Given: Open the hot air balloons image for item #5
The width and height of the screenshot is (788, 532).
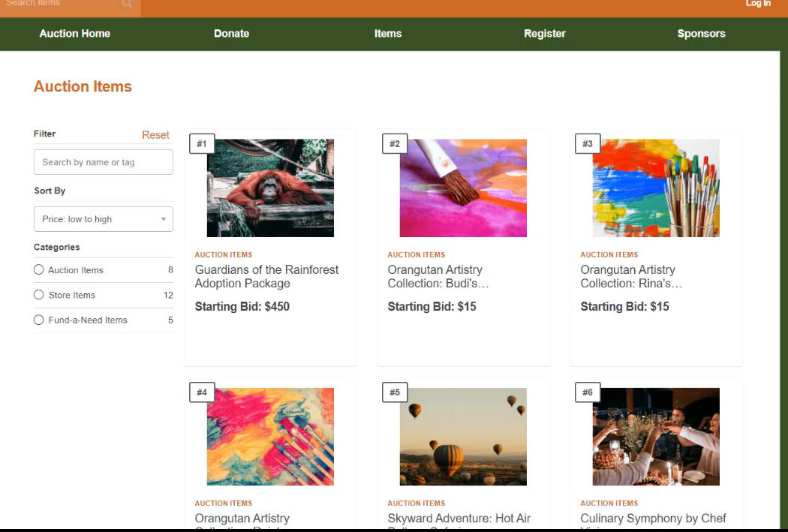Looking at the screenshot, I should (x=463, y=437).
